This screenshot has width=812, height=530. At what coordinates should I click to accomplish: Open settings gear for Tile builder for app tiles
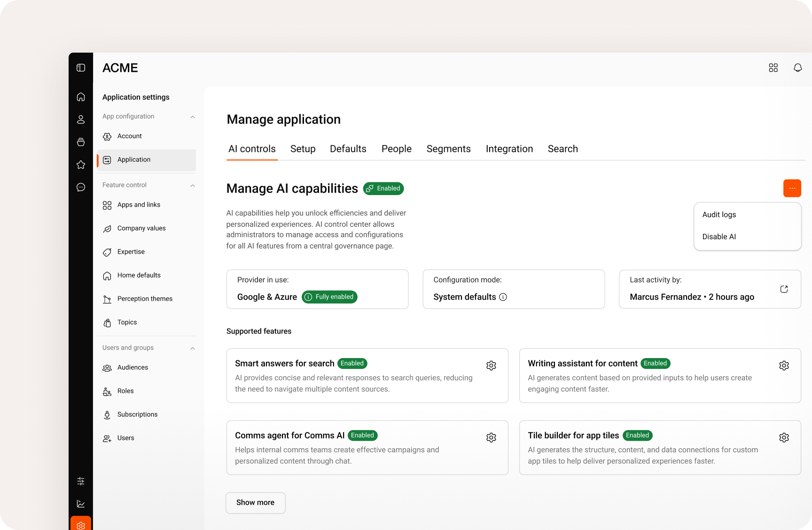click(784, 437)
